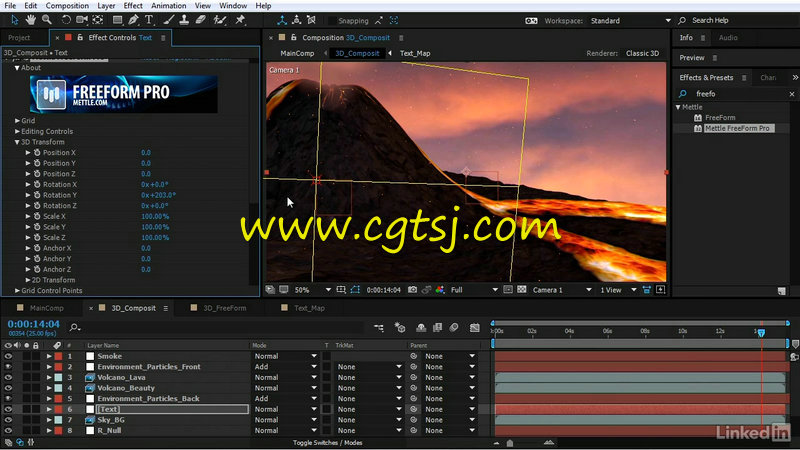Select the Horizontal Type tool

pyautogui.click(x=149, y=20)
